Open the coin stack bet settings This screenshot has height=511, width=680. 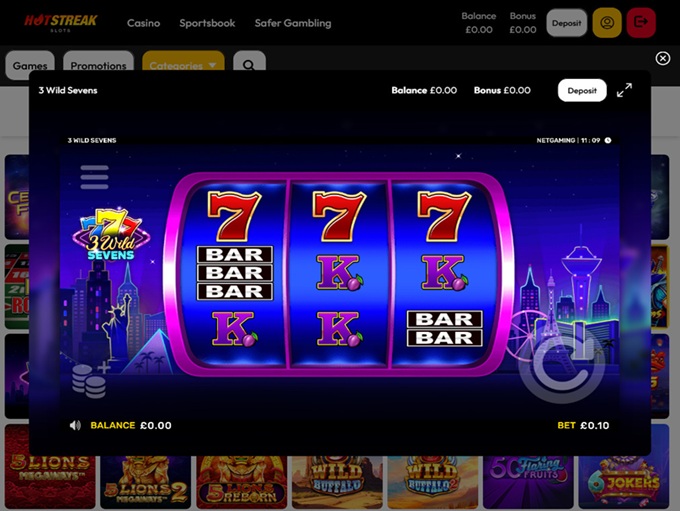click(90, 380)
